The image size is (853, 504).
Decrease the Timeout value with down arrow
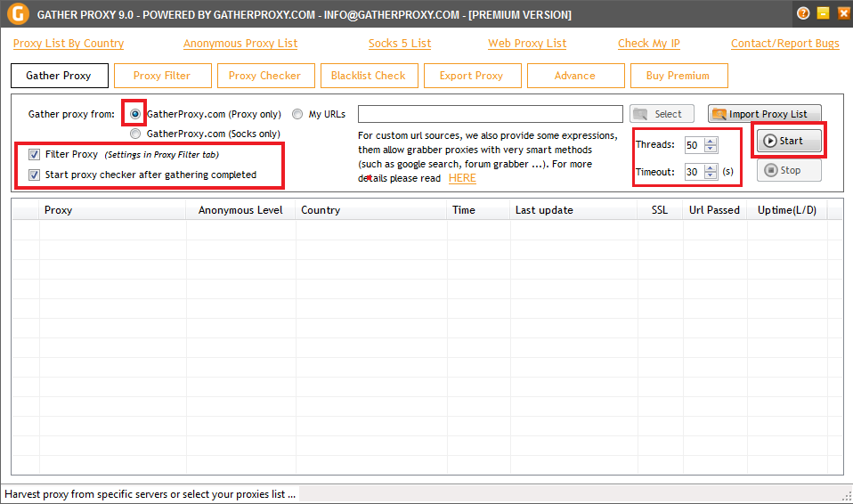711,175
